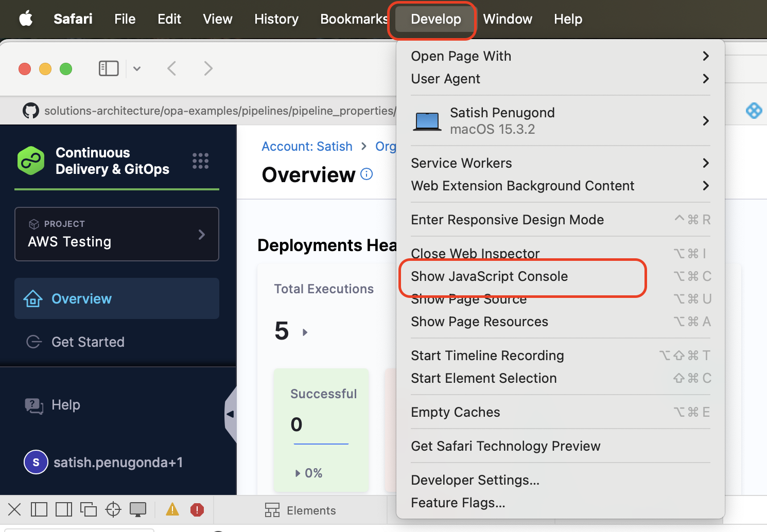The height and width of the screenshot is (532, 767).
Task: Detach Web Inspector into separate window
Action: [x=88, y=510]
